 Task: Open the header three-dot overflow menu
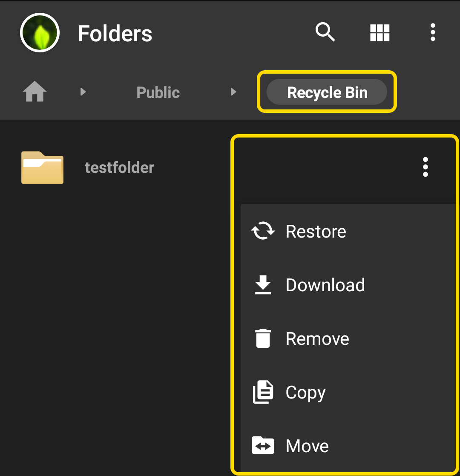(433, 32)
